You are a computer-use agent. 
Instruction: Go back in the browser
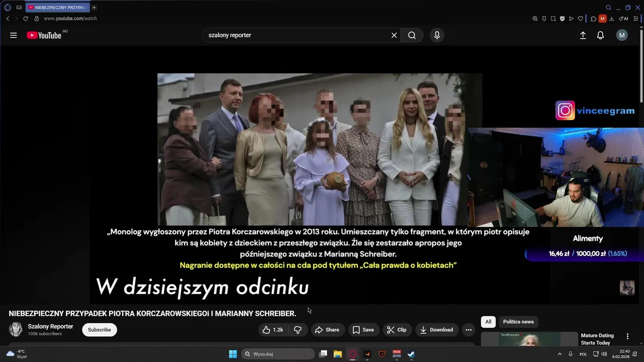8,19
